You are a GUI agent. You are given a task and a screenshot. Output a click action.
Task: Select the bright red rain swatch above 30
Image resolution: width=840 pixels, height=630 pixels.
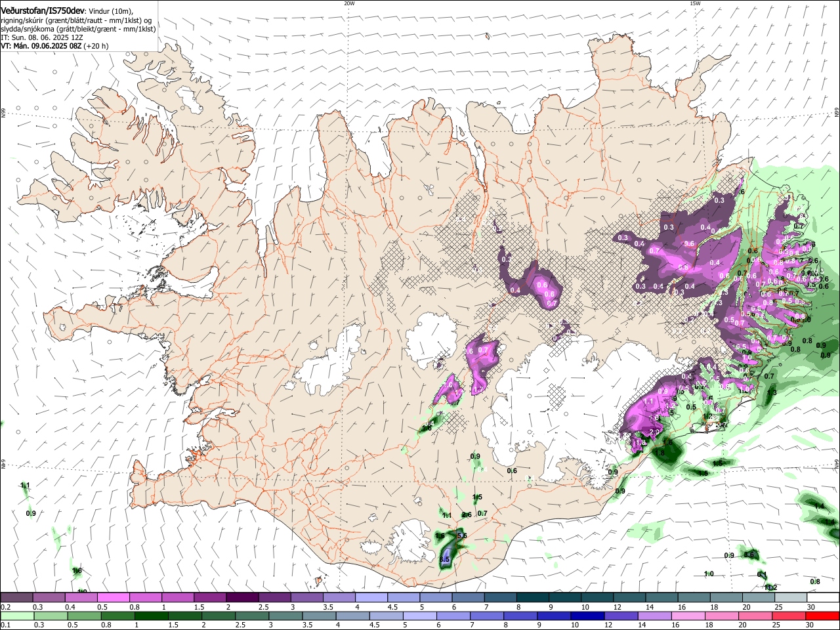[x=822, y=616]
